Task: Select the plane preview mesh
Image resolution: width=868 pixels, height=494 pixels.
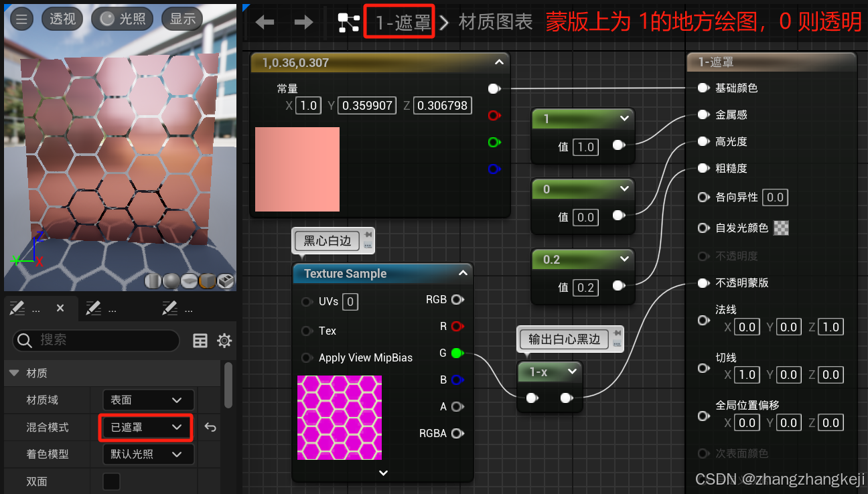Action: (190, 281)
